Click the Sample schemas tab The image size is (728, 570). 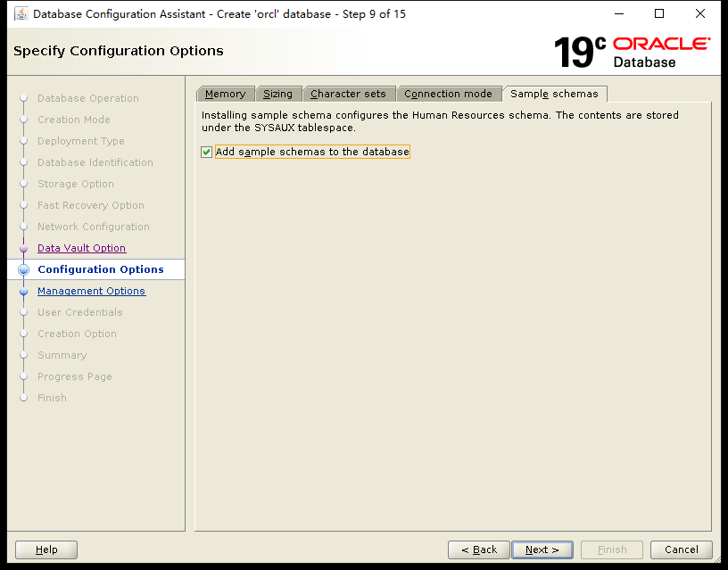pyautogui.click(x=554, y=94)
